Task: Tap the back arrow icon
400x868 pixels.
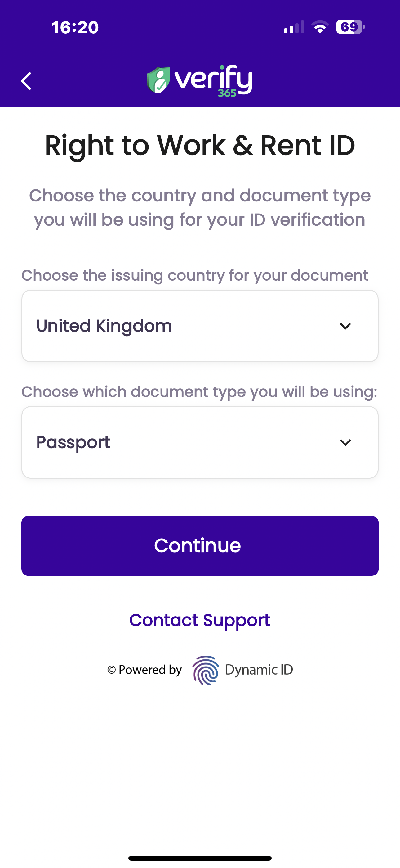Action: [x=26, y=81]
